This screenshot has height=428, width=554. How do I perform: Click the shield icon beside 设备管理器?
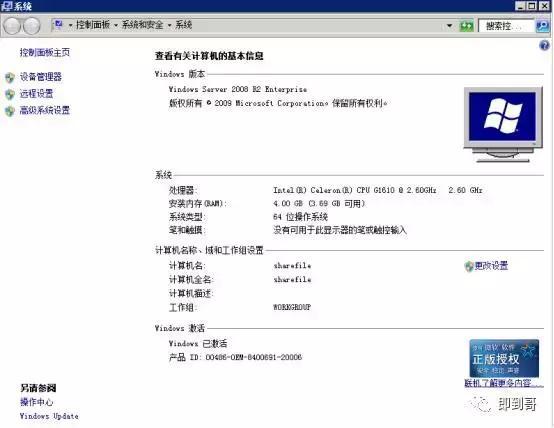(x=10, y=77)
